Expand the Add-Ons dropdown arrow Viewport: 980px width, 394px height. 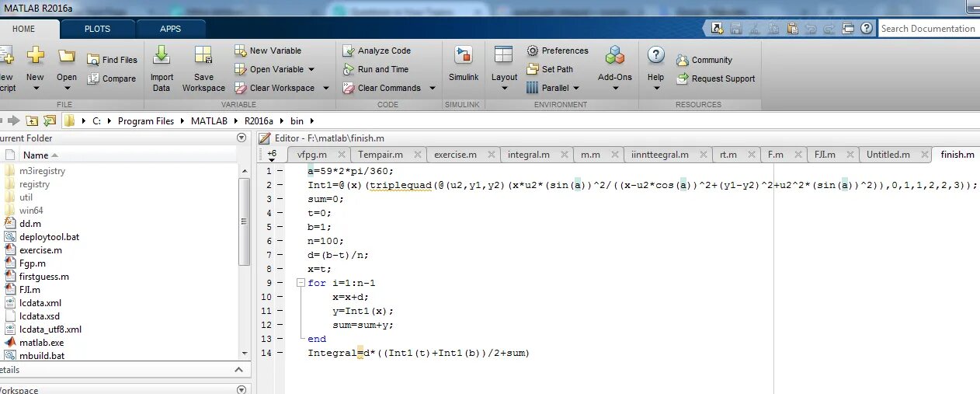(x=615, y=89)
